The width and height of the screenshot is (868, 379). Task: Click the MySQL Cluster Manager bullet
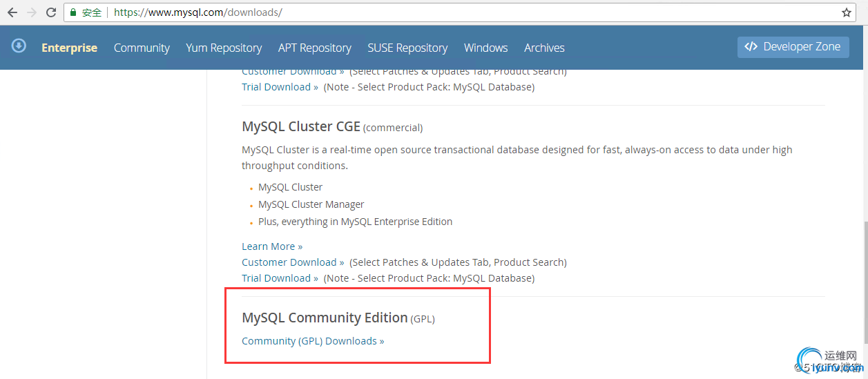(x=311, y=204)
